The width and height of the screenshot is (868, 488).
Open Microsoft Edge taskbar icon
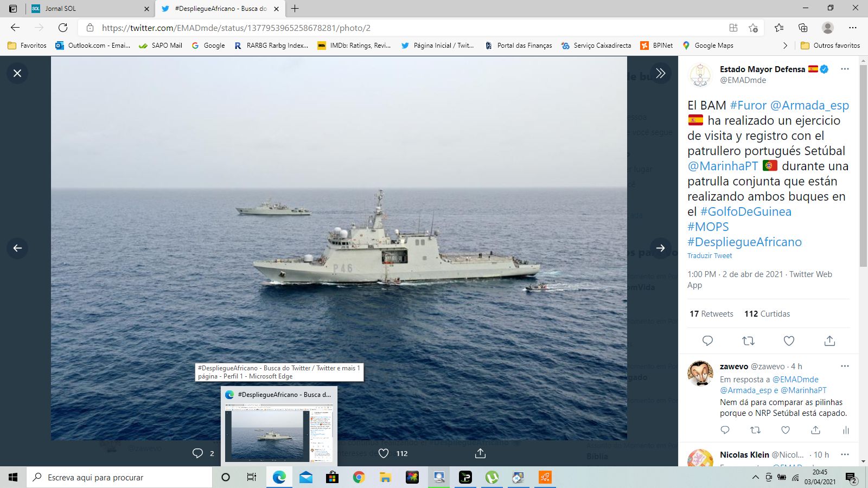(x=279, y=477)
